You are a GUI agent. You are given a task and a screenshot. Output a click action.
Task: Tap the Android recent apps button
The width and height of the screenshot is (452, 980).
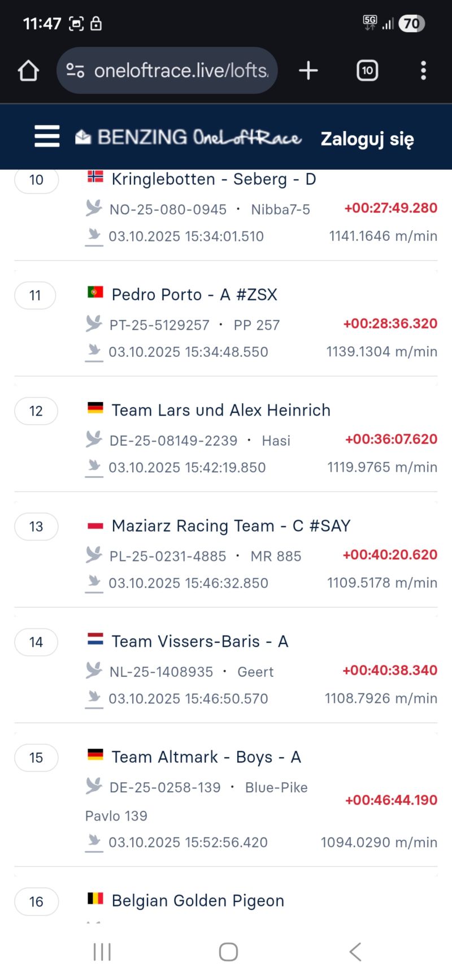tap(102, 952)
